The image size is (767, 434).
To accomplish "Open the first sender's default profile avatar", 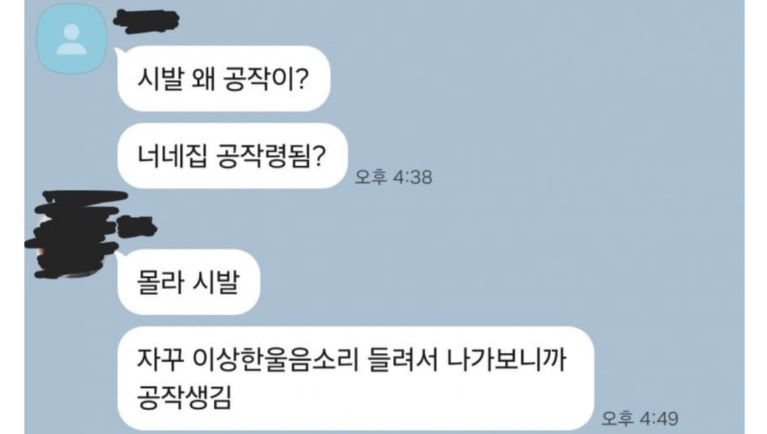I will pos(71,39).
